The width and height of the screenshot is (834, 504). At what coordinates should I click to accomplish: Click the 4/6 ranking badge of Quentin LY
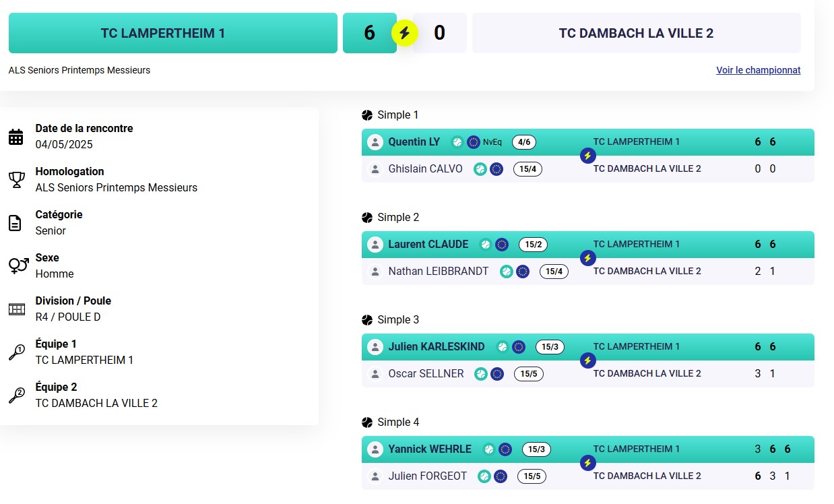pyautogui.click(x=524, y=142)
